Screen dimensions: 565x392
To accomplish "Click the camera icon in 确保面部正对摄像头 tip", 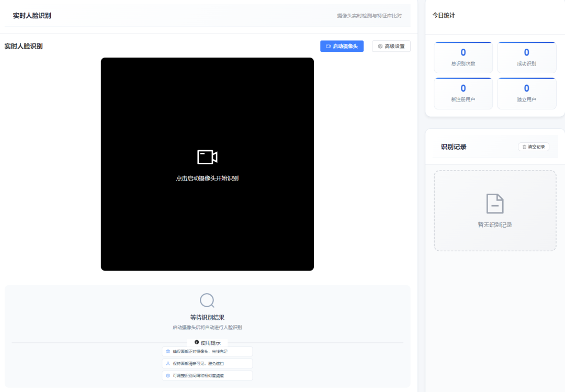I will [168, 351].
